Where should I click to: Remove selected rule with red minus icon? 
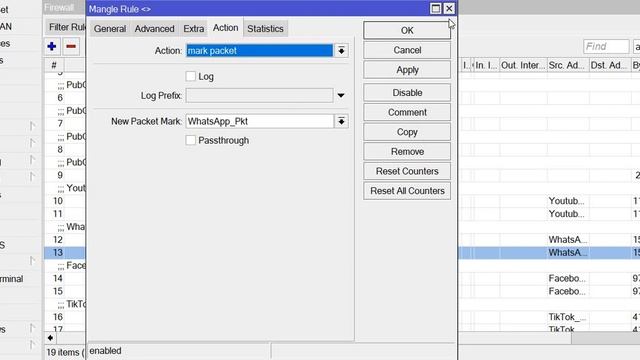coord(71,47)
